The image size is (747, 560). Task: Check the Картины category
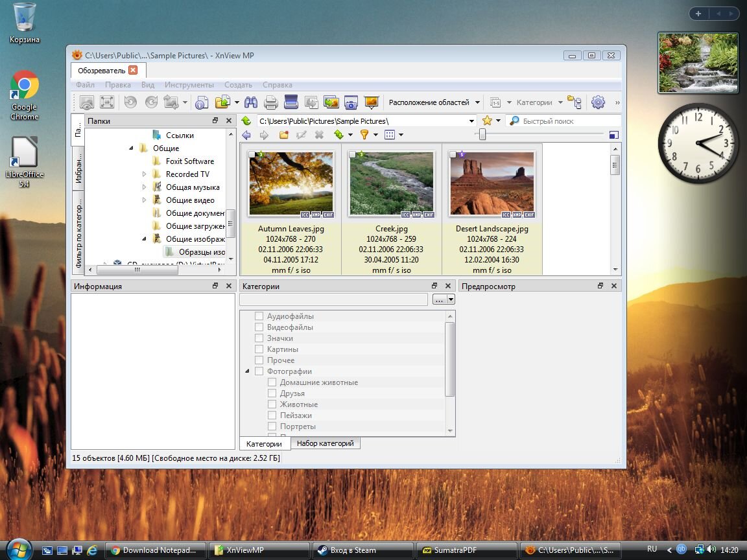(259, 349)
